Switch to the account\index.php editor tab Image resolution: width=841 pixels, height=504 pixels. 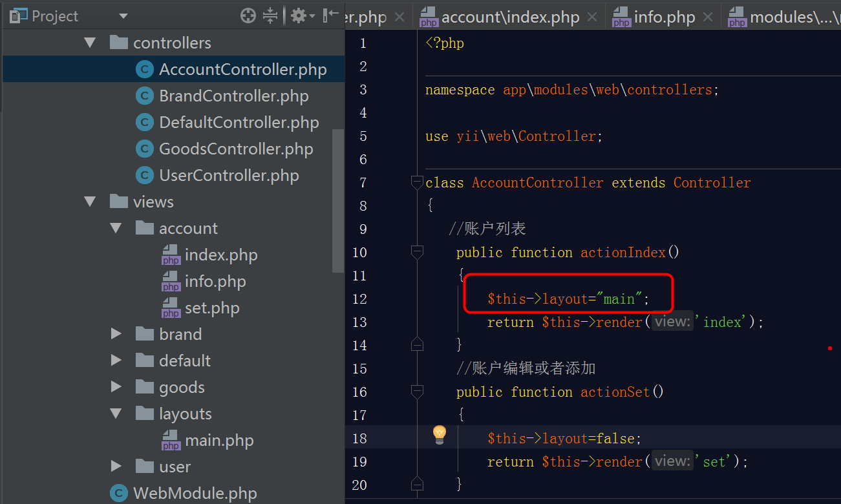(x=510, y=17)
